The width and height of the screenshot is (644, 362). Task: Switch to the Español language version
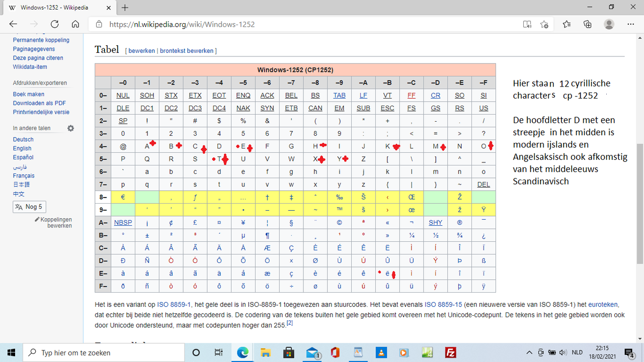coord(23,157)
